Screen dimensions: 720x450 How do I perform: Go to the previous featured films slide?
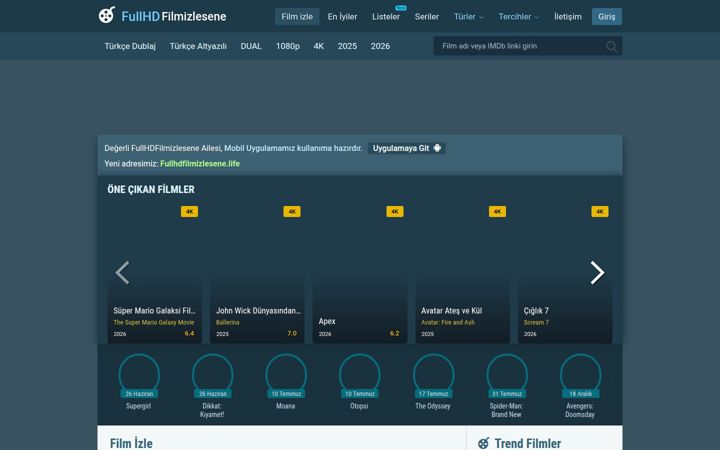click(x=122, y=273)
